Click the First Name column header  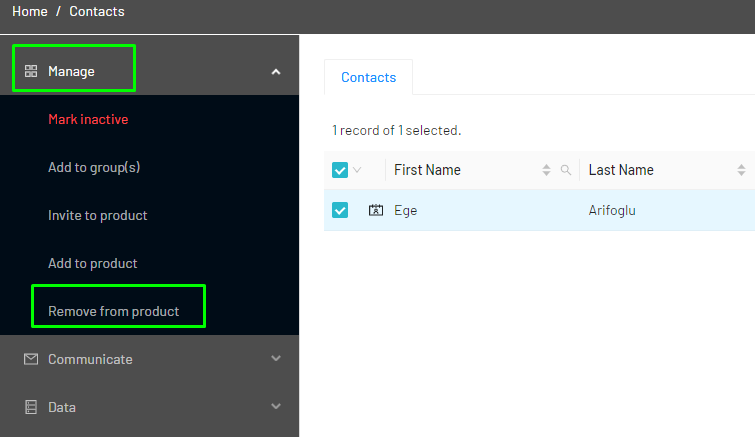[427, 170]
